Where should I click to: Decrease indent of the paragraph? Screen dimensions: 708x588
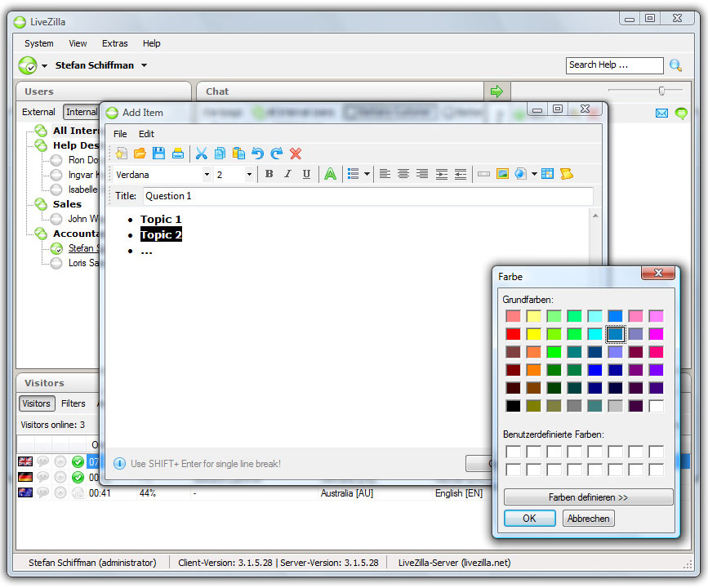pos(461,174)
